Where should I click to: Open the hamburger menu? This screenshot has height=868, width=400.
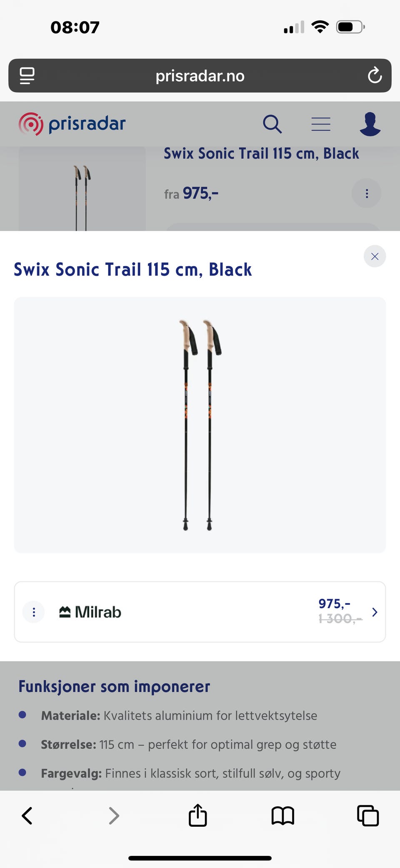tap(321, 124)
